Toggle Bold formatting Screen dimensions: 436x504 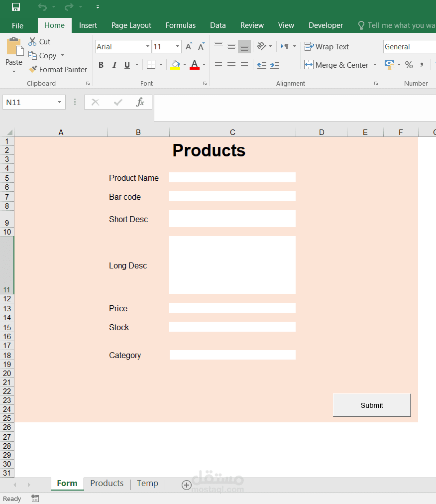(101, 65)
